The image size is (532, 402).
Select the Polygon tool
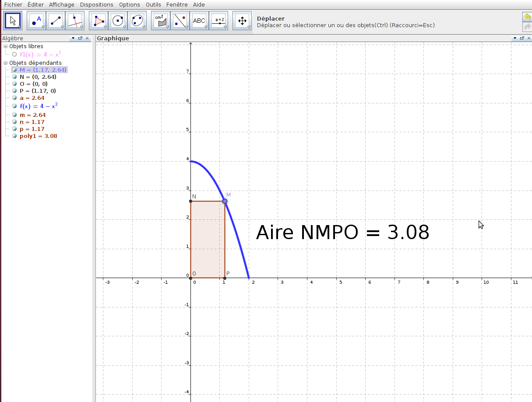point(99,21)
